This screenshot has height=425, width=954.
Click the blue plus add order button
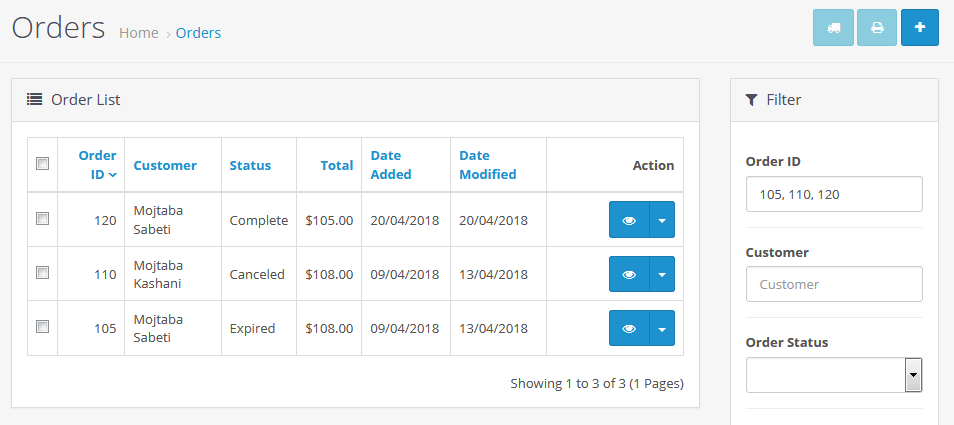coord(920,28)
